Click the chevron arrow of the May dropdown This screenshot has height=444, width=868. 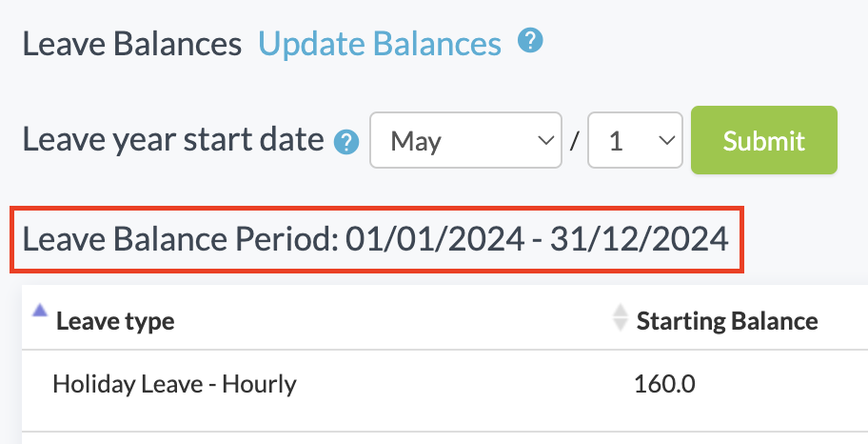[x=545, y=141]
